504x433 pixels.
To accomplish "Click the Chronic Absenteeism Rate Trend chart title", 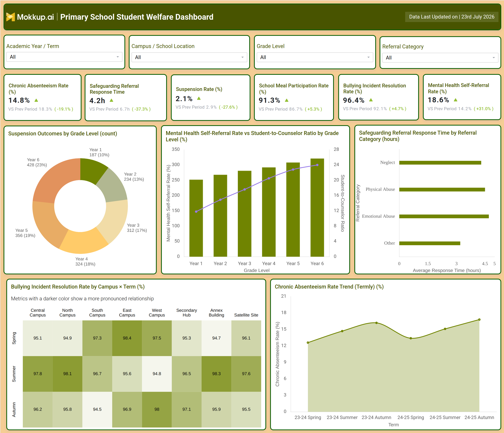I will [329, 287].
